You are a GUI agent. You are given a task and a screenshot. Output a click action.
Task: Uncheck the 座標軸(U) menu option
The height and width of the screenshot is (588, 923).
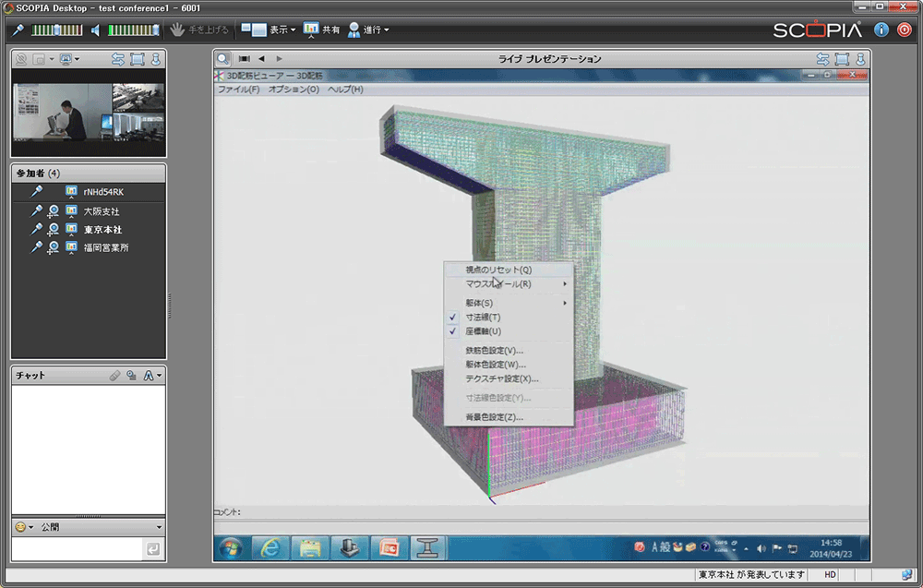(509, 330)
